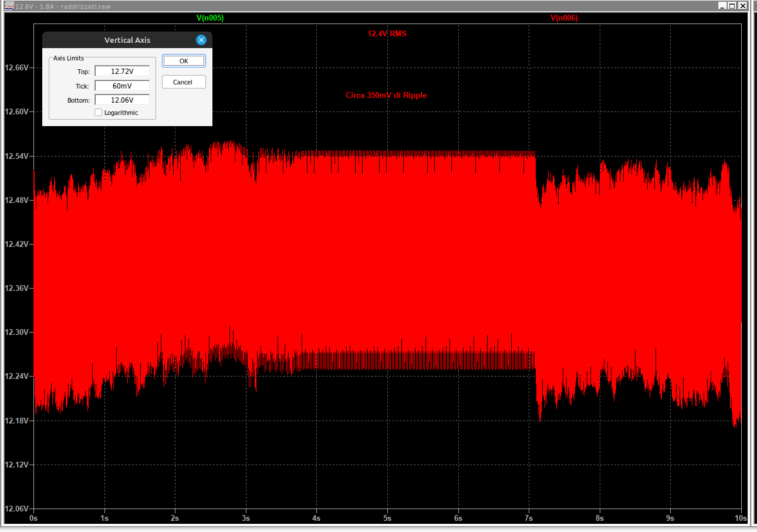Image resolution: width=757 pixels, height=532 pixels.
Task: Minimize the raddrizzati.raw plot window
Action: coord(722,6)
